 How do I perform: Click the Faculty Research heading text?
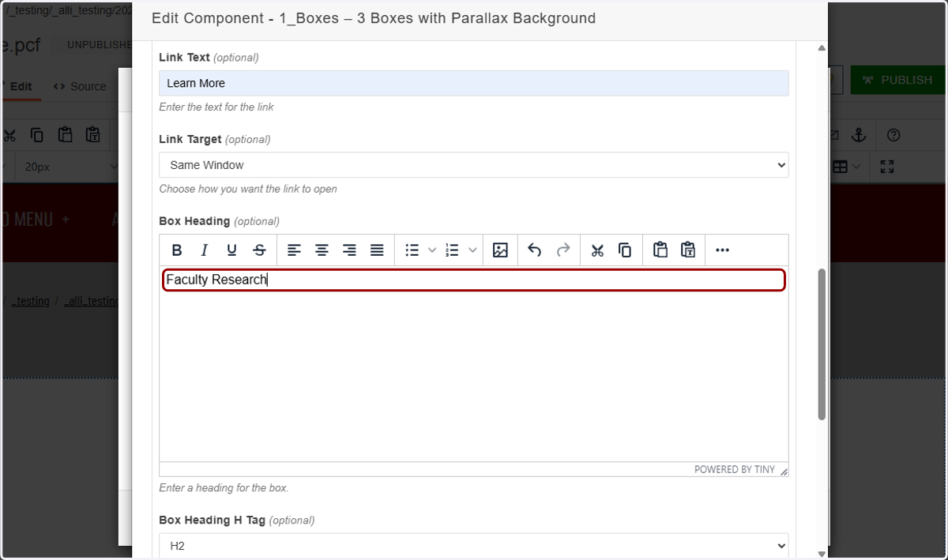(x=216, y=280)
